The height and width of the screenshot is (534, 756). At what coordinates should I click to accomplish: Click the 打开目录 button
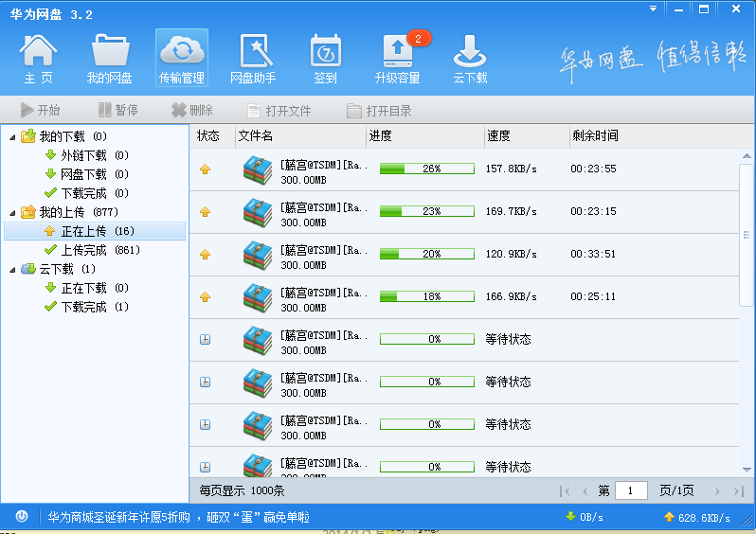tap(379, 111)
